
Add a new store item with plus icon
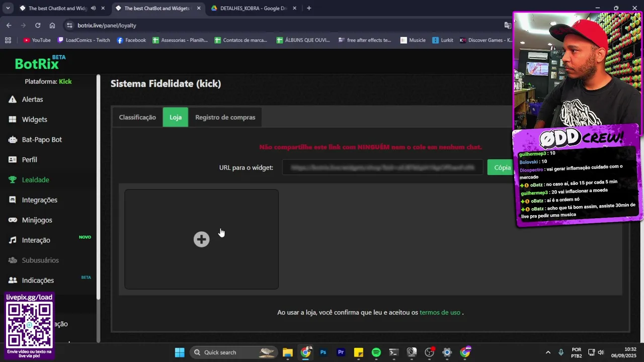coord(201,239)
